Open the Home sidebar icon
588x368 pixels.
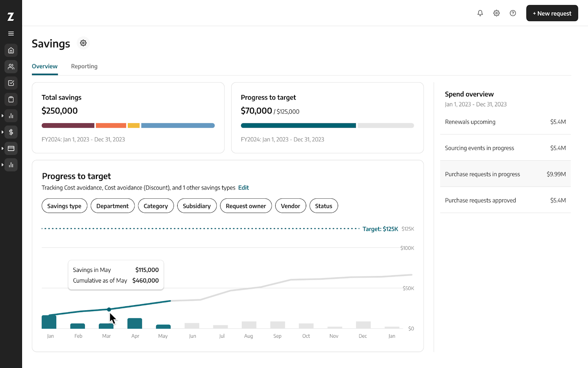11,50
